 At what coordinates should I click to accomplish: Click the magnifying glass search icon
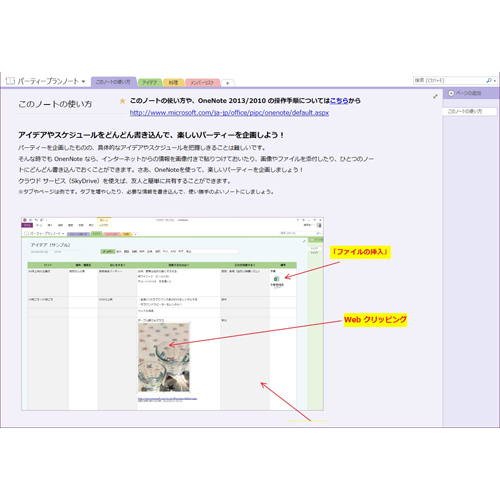tap(489, 80)
